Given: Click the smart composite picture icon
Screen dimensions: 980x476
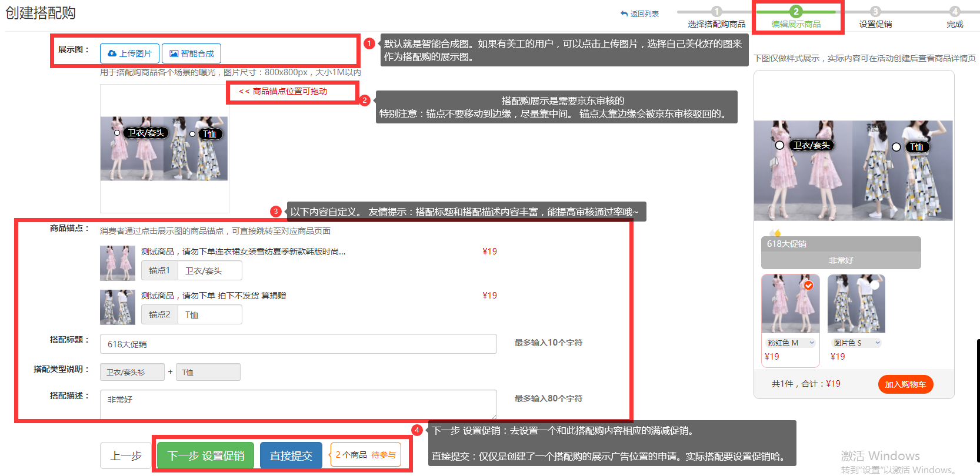Looking at the screenshot, I should coord(174,53).
